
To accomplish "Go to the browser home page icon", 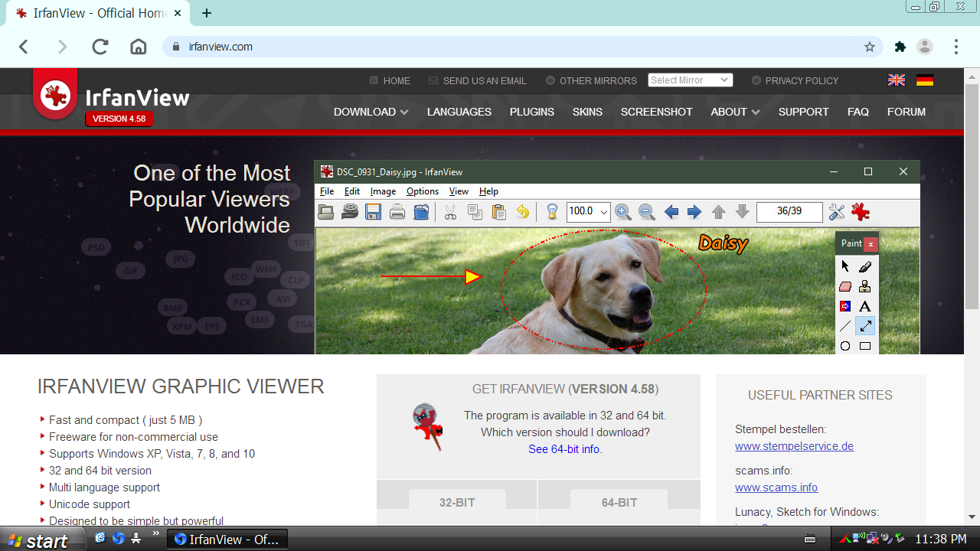I will pos(139,47).
